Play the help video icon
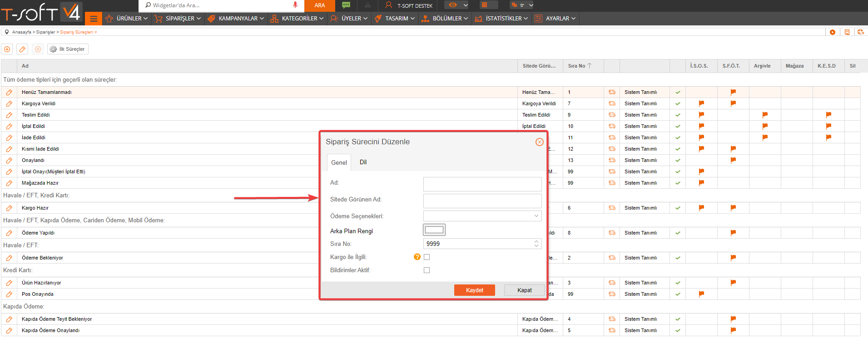 pos(833,32)
